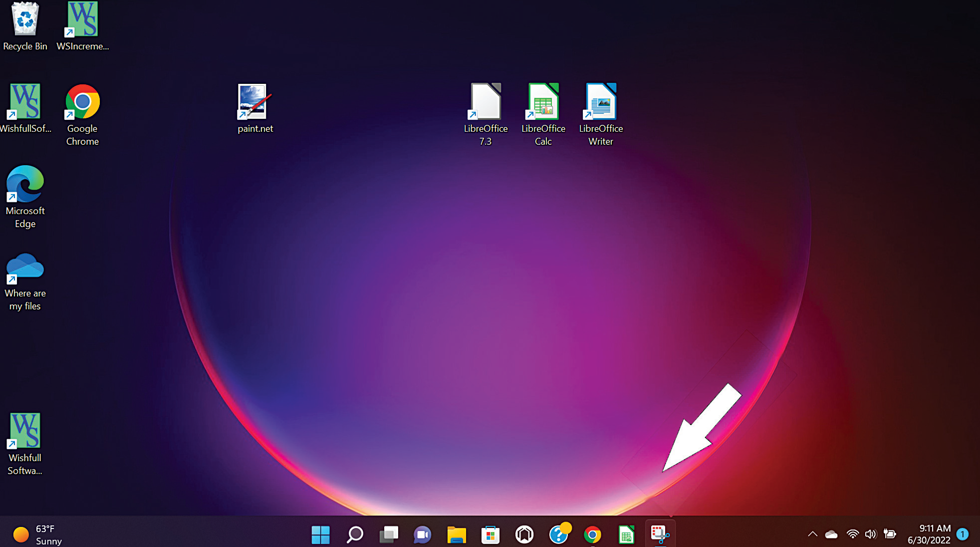Select the paint.net desktop shortcut
The image size is (980, 547).
[x=255, y=108]
